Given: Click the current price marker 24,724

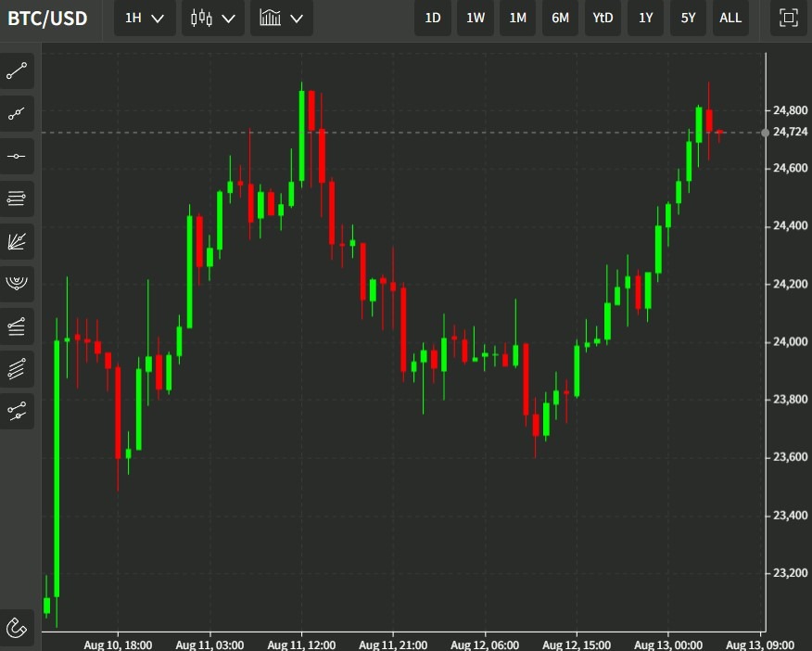Looking at the screenshot, I should (790, 132).
